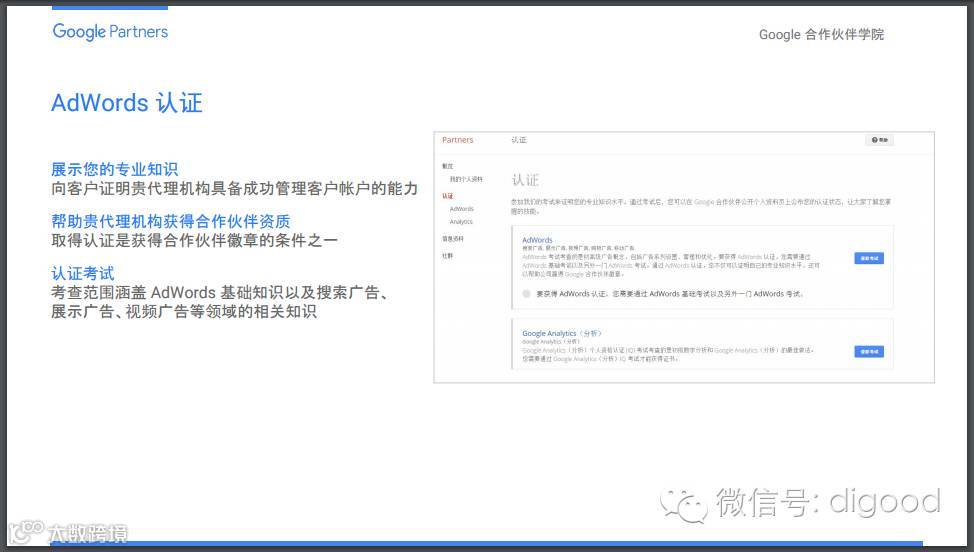Click the Google Analytics（分析）card title link
974x552 pixels.
(x=562, y=333)
